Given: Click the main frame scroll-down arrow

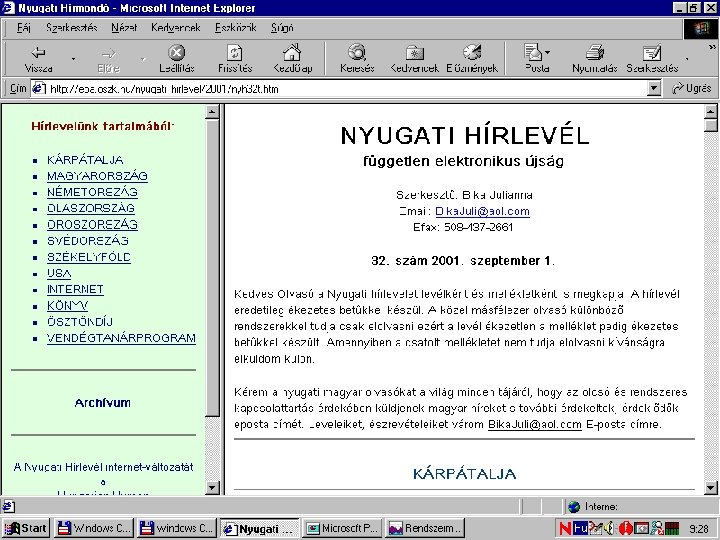Looking at the screenshot, I should 711,488.
